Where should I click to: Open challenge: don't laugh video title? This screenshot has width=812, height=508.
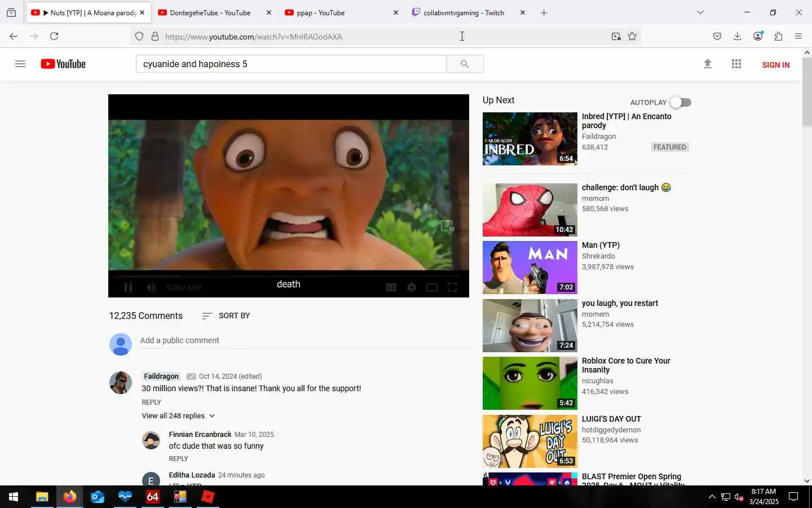[x=626, y=187]
